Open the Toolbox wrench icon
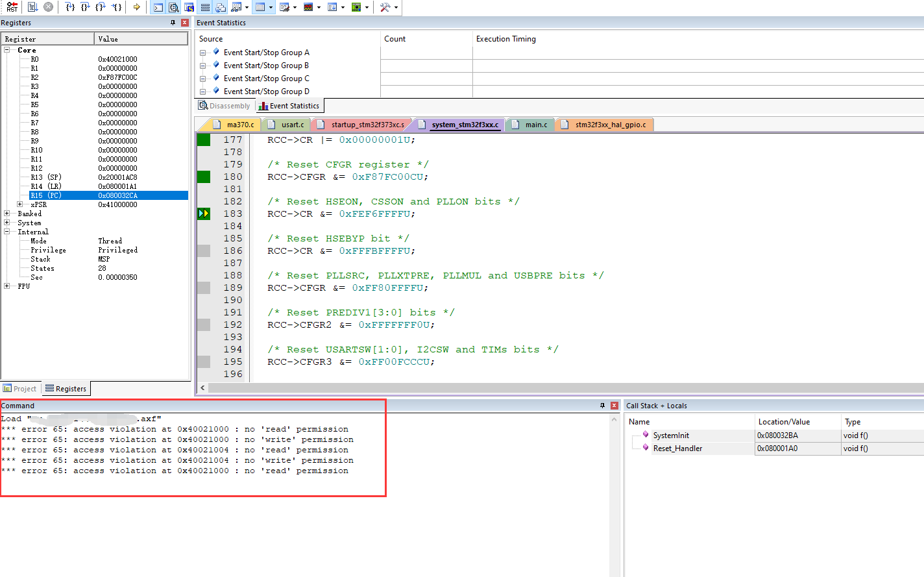 pos(385,7)
